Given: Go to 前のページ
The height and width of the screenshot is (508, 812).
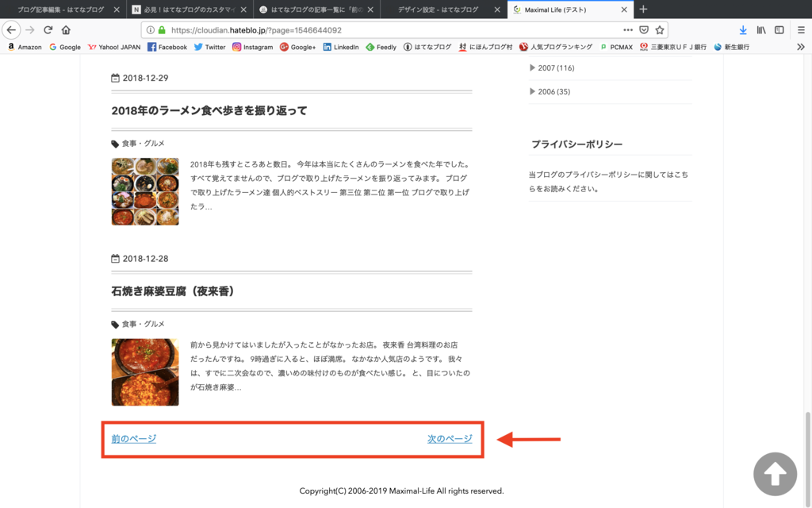Looking at the screenshot, I should [x=133, y=438].
